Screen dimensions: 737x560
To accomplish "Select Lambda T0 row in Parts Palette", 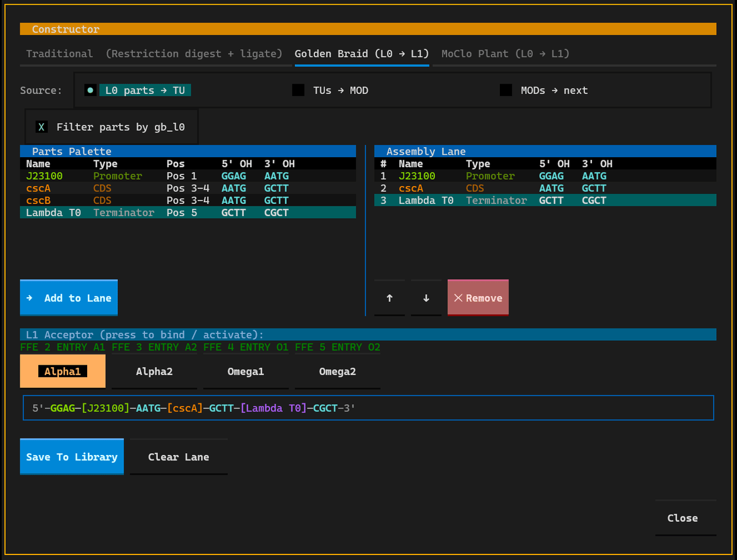I will coord(188,213).
